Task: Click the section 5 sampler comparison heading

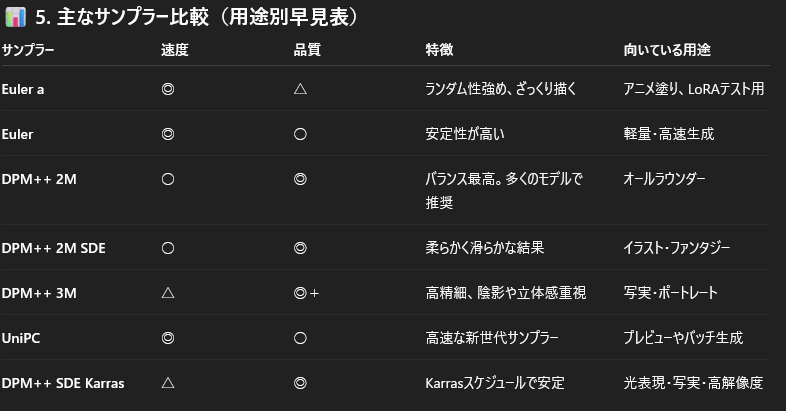Action: (x=197, y=18)
